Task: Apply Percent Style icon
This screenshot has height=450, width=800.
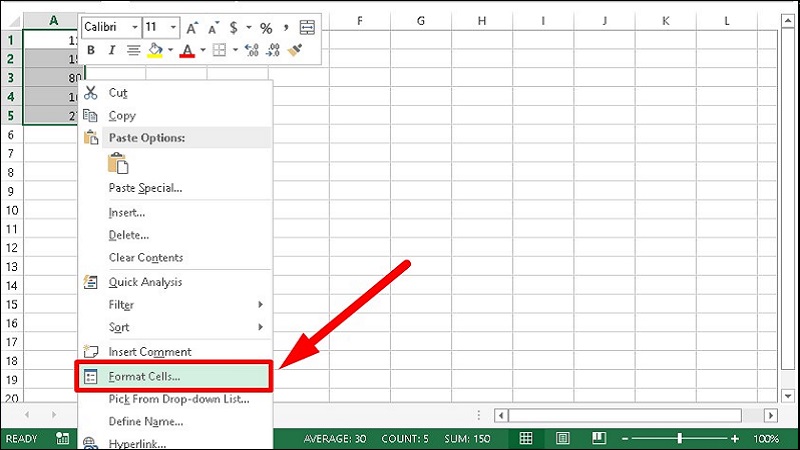Action: point(266,28)
